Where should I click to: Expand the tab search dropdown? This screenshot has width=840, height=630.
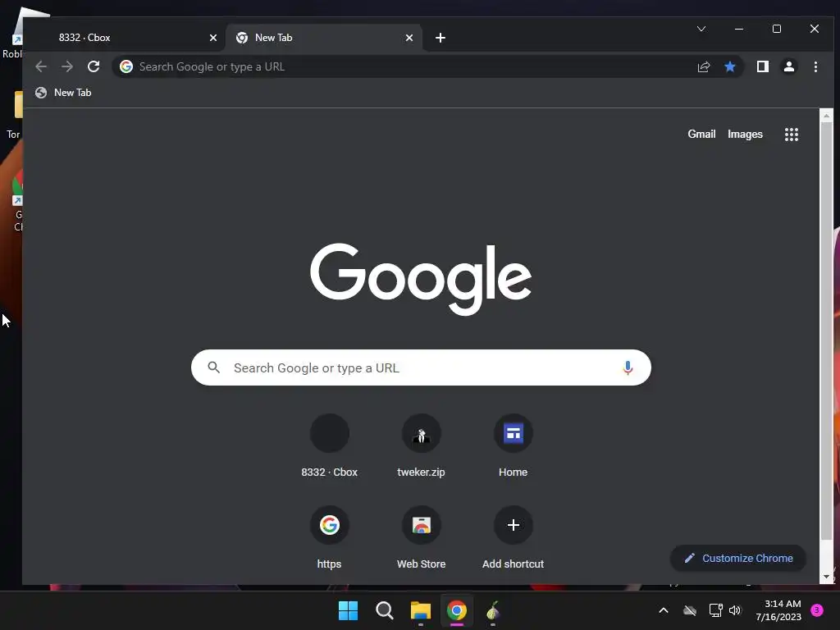pos(701,29)
